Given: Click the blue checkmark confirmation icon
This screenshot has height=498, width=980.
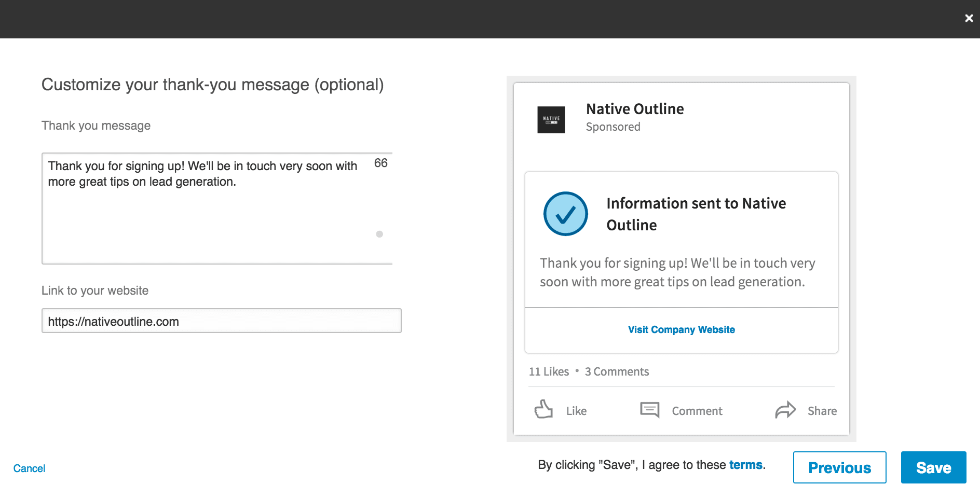Looking at the screenshot, I should (565, 214).
